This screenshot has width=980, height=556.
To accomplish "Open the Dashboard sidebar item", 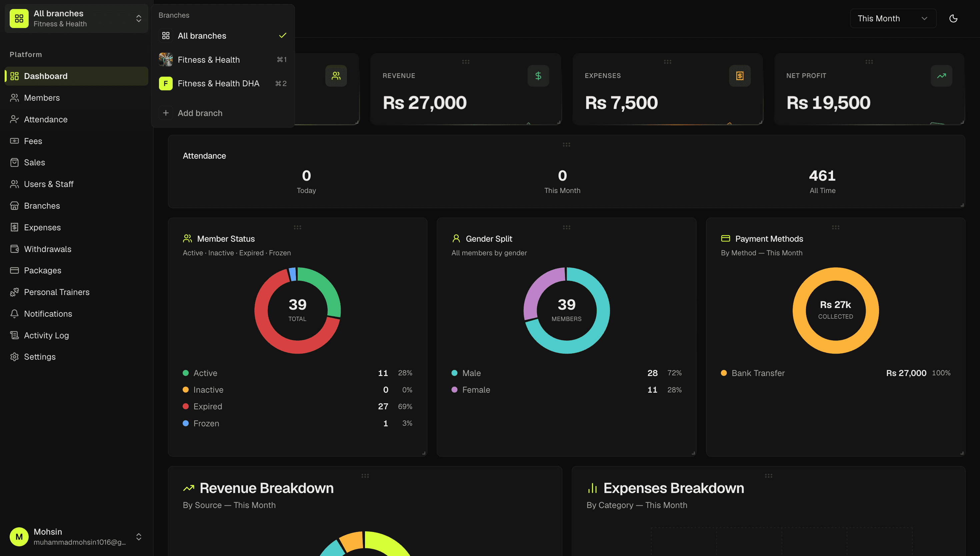I will [x=76, y=76].
